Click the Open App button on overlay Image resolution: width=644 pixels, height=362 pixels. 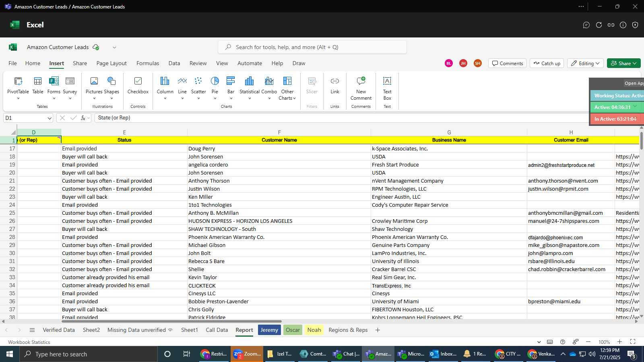pos(633,83)
